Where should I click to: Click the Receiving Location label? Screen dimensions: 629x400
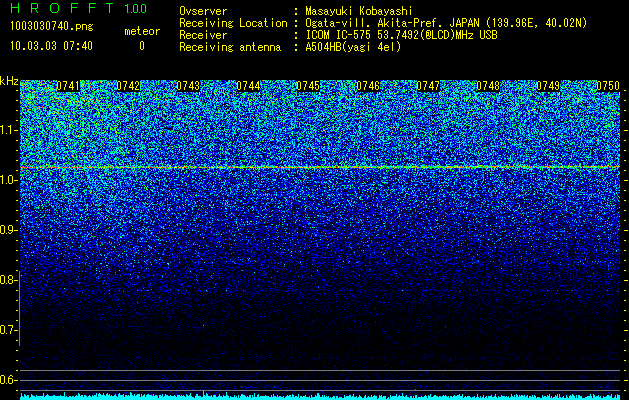click(233, 23)
